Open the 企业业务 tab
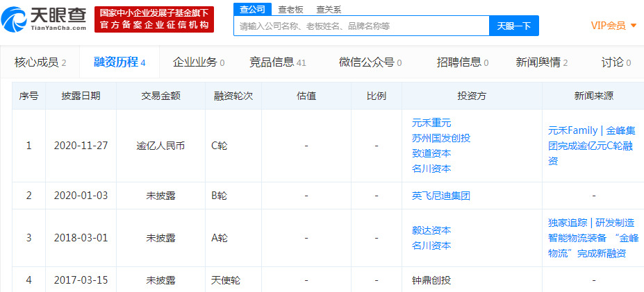The width and height of the screenshot is (644, 292). click(199, 62)
